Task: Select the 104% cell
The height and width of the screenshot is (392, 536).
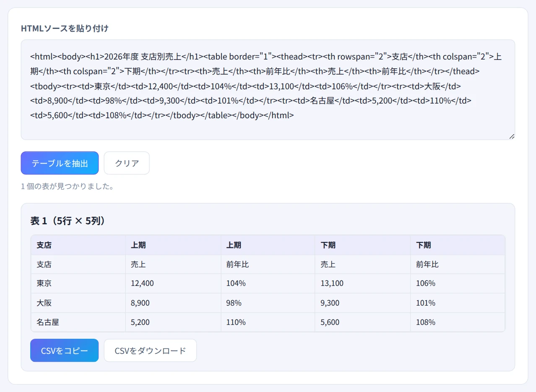Action: click(268, 283)
